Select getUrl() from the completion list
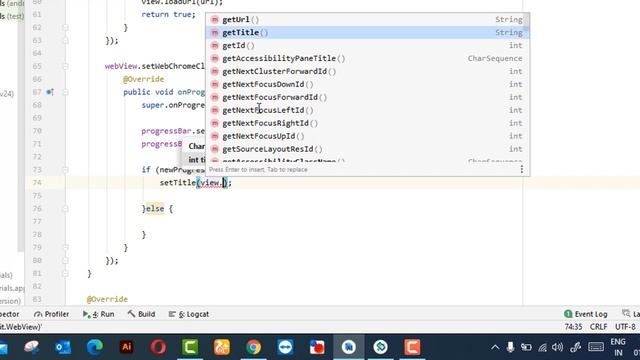 tap(366, 20)
